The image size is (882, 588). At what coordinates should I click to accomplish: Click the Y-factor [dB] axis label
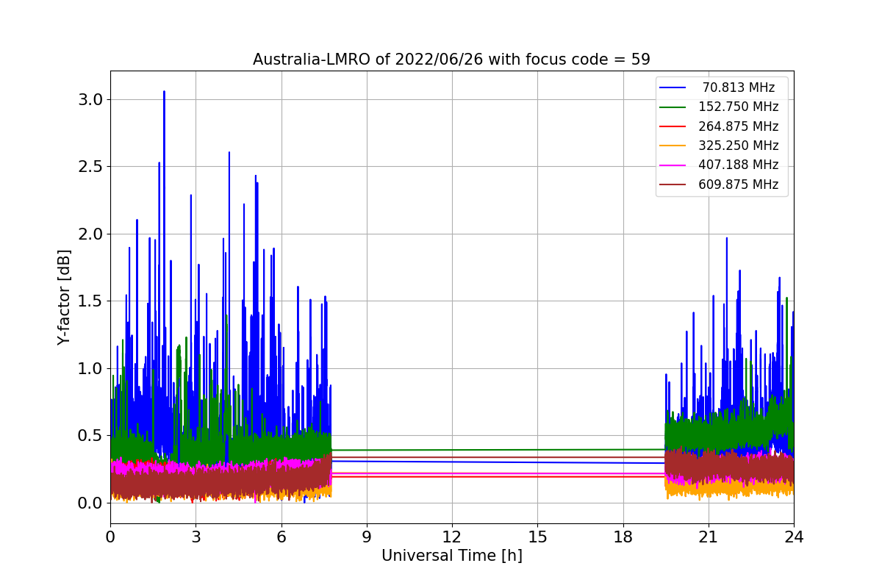pos(65,297)
